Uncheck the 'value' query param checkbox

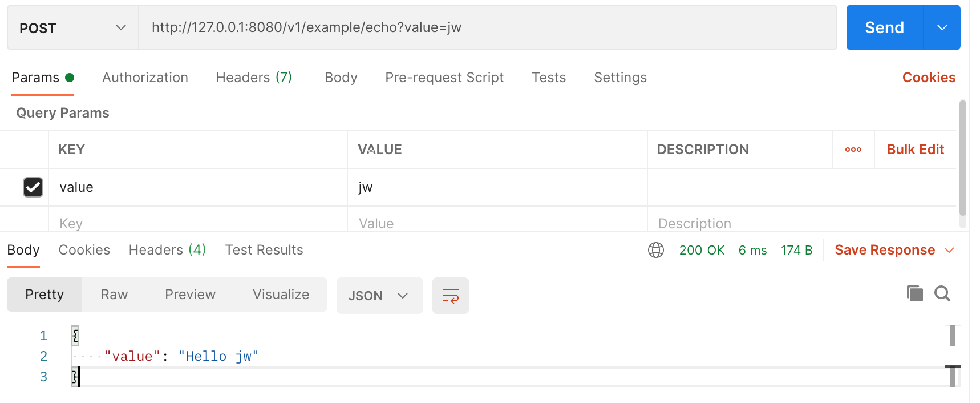[33, 187]
